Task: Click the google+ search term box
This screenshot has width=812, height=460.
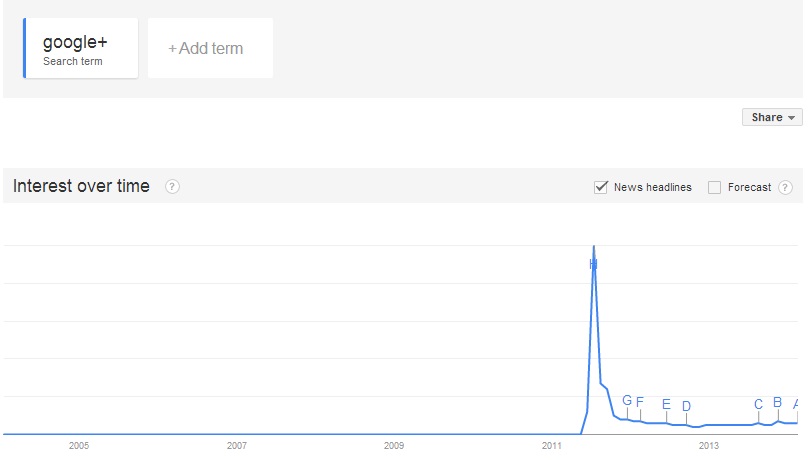Action: [81, 48]
